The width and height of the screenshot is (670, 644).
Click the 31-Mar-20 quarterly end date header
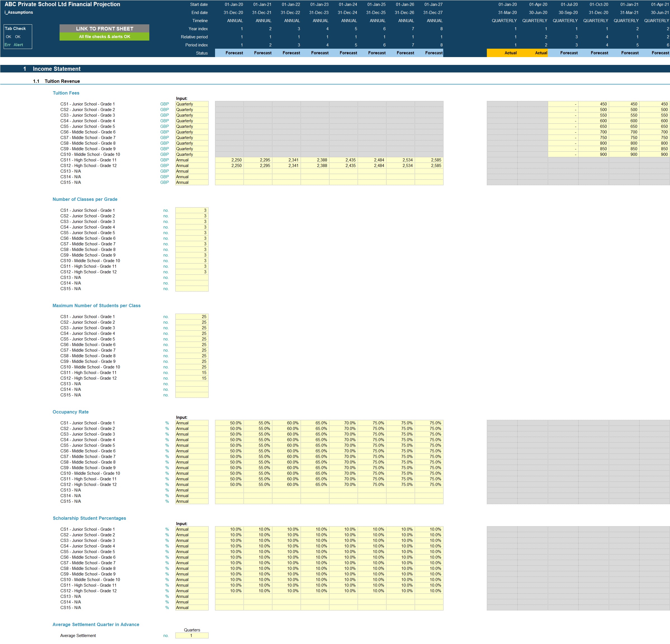[x=507, y=13]
